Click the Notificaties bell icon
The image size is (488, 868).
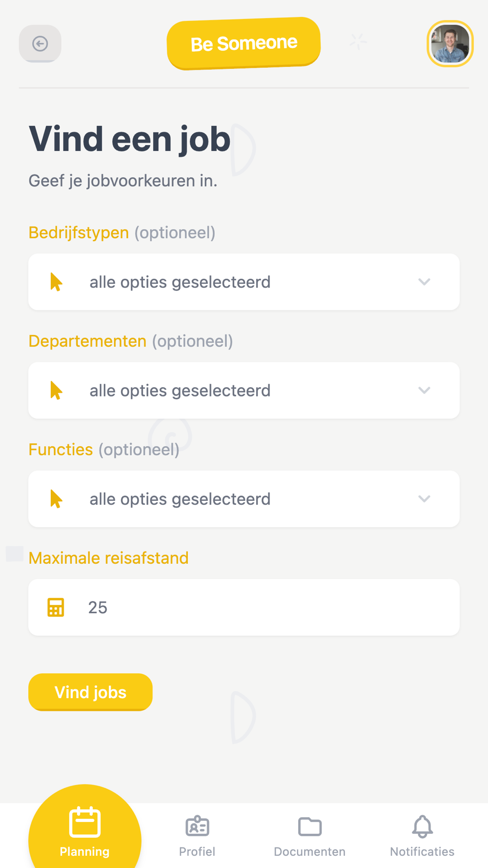pyautogui.click(x=423, y=826)
